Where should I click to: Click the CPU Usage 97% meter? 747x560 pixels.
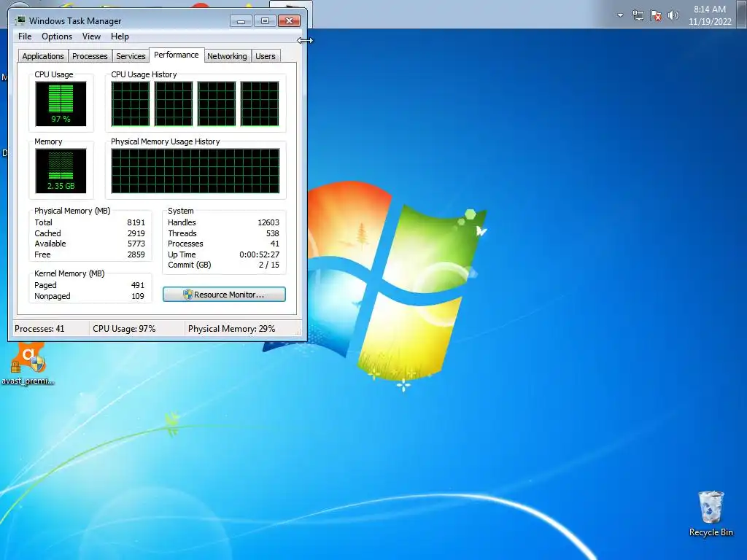point(61,104)
